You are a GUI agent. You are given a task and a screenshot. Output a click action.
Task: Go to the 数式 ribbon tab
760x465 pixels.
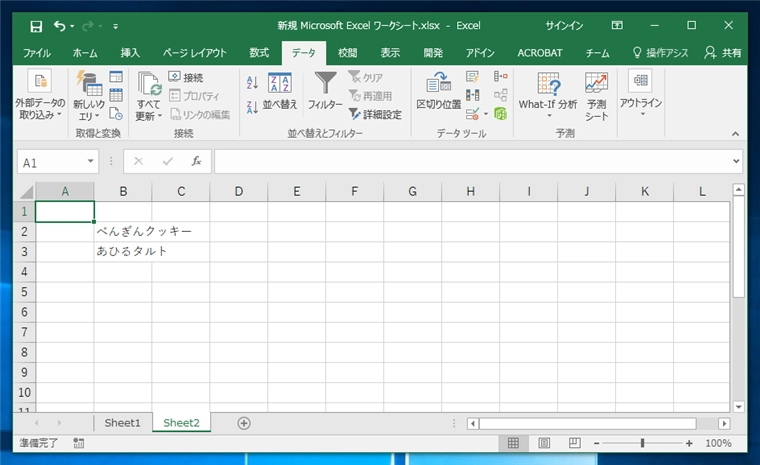click(x=259, y=53)
